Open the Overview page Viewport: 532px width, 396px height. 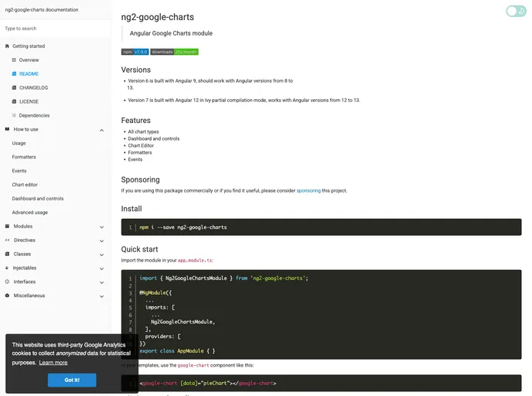(x=29, y=60)
